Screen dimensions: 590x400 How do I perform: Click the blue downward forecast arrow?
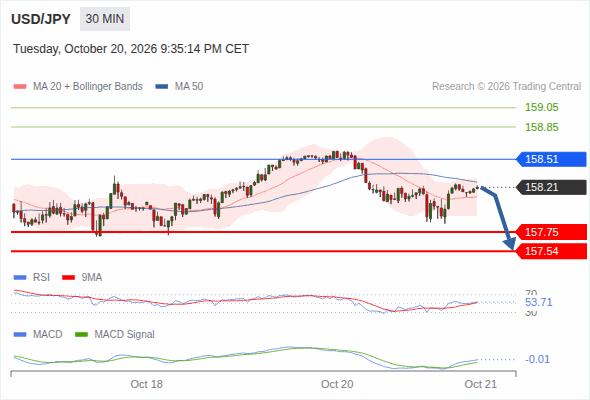pos(500,218)
